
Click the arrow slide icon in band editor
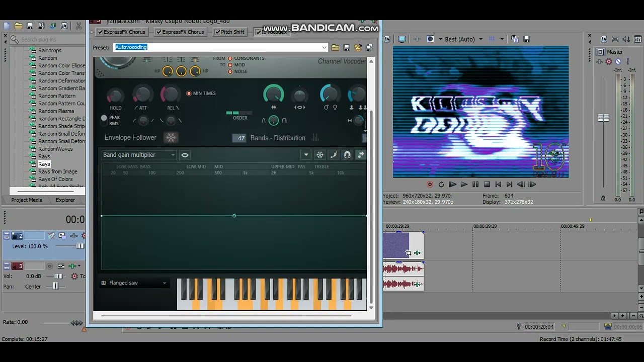(x=361, y=155)
